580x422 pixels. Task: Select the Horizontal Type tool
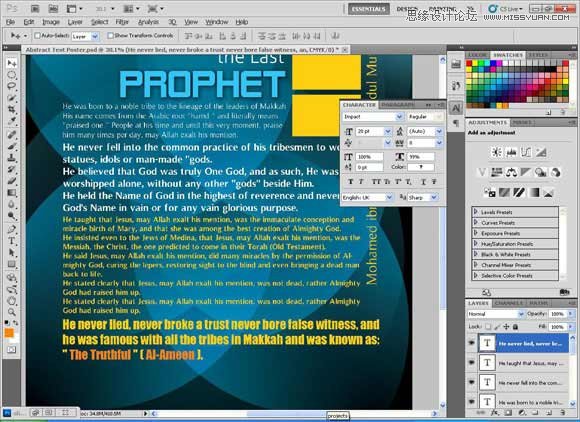point(11,241)
